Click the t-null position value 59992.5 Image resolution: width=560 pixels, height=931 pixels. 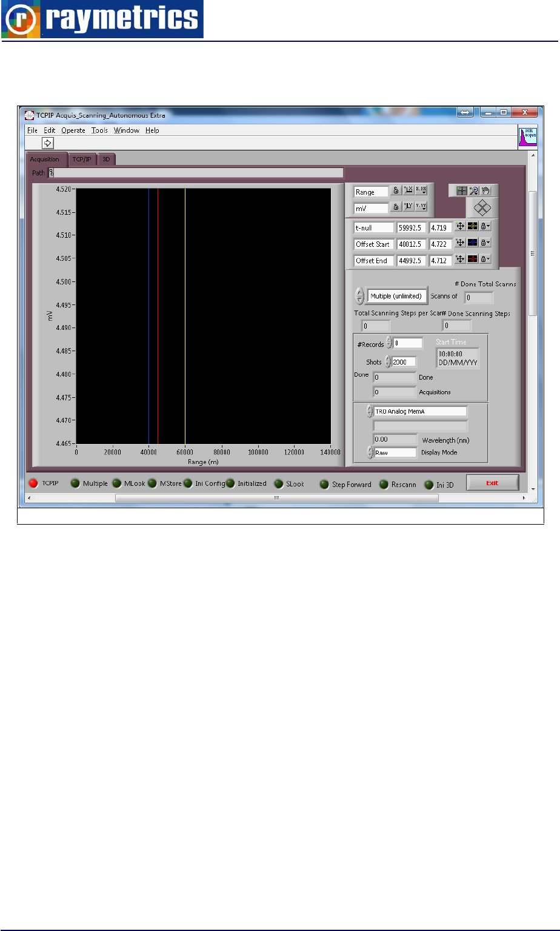(x=412, y=227)
